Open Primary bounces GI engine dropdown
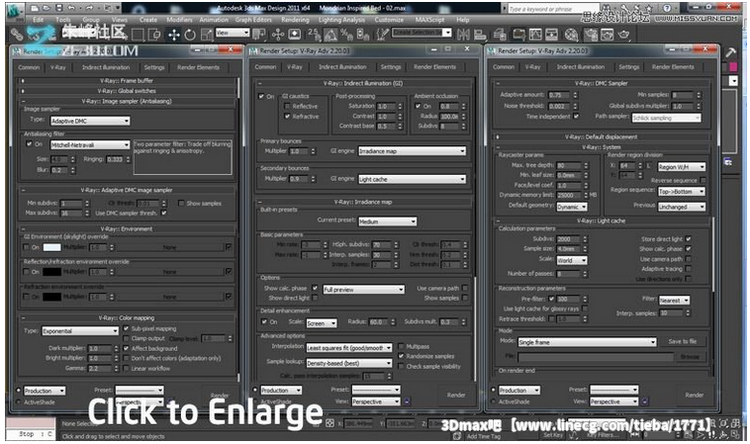The width and height of the screenshot is (750, 444). coord(412,151)
